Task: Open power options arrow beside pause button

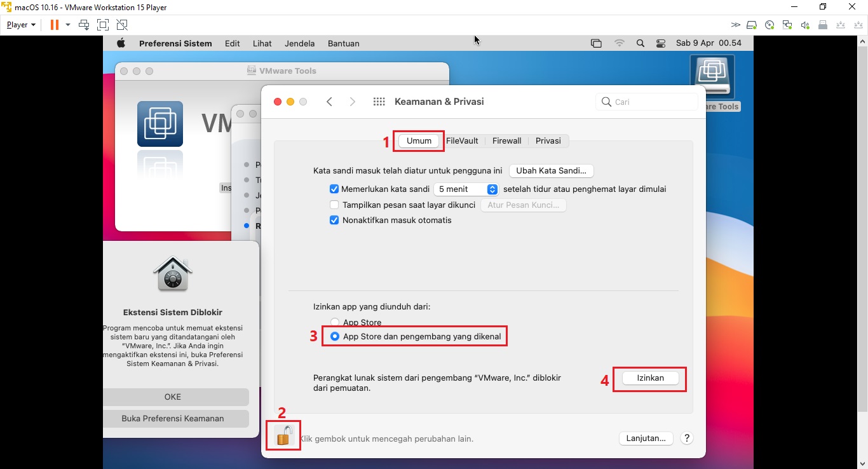Action: 68,25
